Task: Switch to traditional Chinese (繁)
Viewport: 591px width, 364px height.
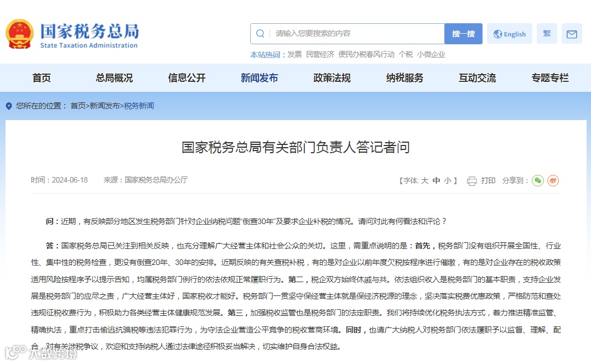Action: coord(547,34)
